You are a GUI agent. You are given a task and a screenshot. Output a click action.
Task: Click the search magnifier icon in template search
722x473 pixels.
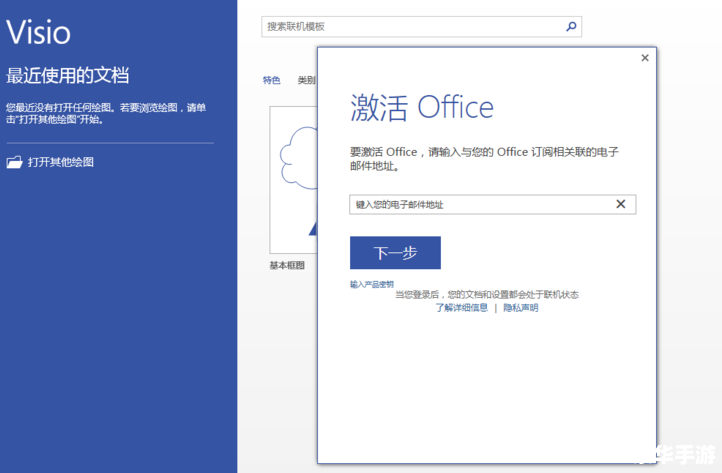click(571, 26)
